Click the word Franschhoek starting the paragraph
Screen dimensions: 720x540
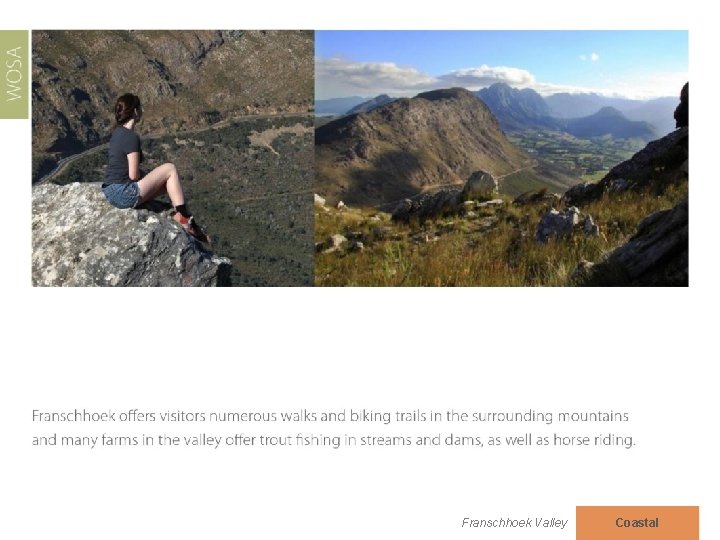point(73,416)
